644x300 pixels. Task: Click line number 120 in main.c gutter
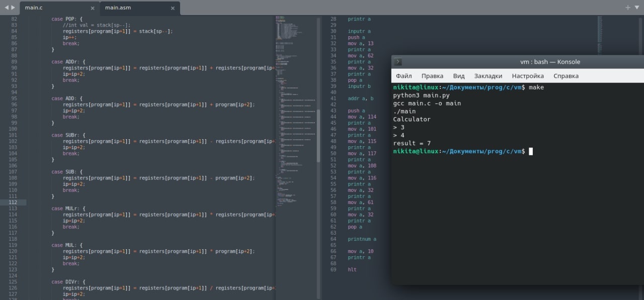tap(14, 251)
